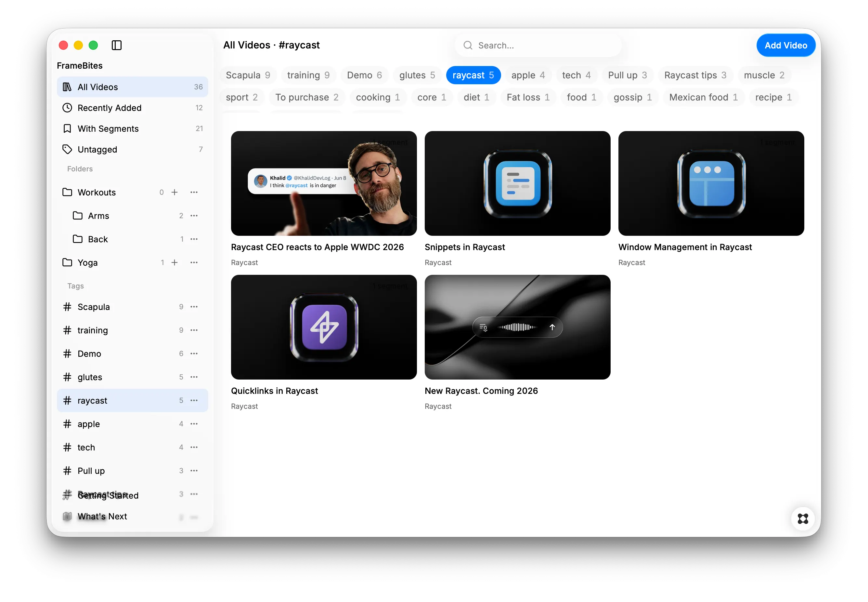Select the glutes tag in sidebar
868x602 pixels.
(x=132, y=377)
